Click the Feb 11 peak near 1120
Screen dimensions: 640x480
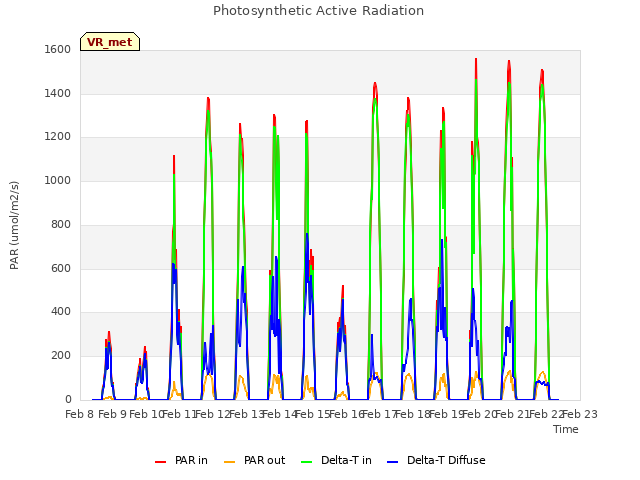point(174,156)
